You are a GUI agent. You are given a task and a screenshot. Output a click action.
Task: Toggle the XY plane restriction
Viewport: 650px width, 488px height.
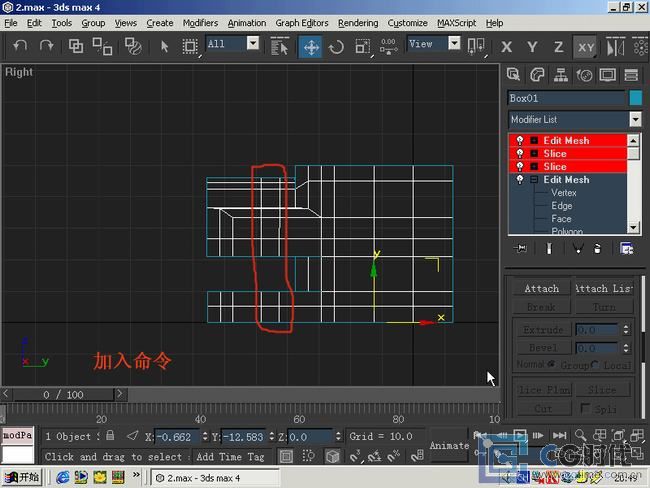[585, 47]
